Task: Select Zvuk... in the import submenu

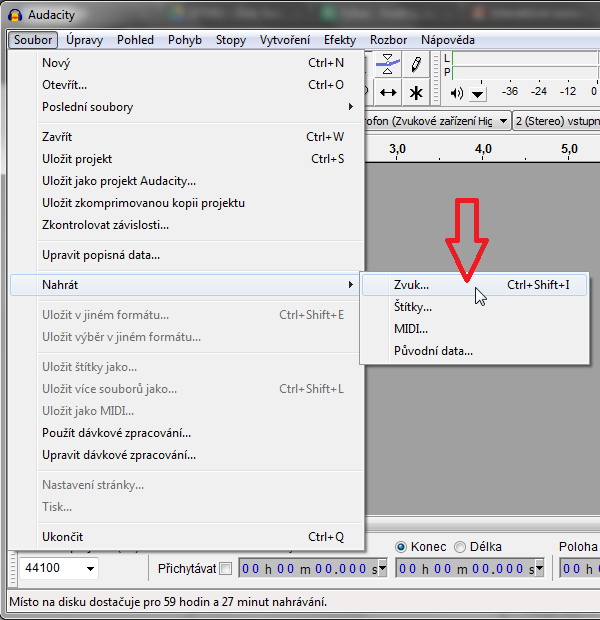Action: pos(475,285)
